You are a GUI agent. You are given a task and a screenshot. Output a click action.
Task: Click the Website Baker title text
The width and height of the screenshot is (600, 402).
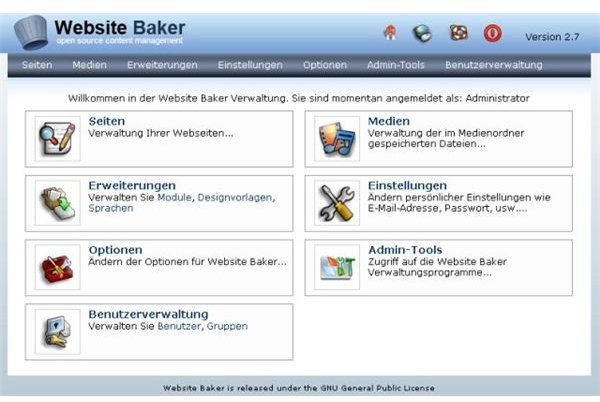[x=120, y=28]
